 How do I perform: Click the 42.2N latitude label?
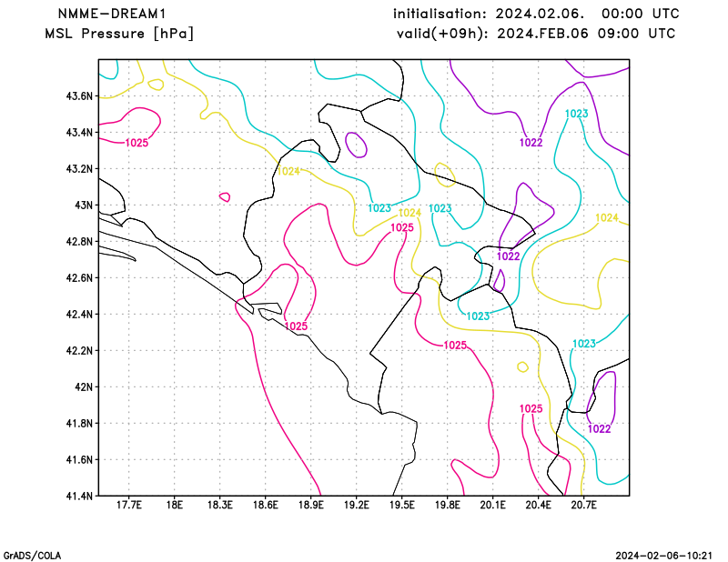[79, 350]
